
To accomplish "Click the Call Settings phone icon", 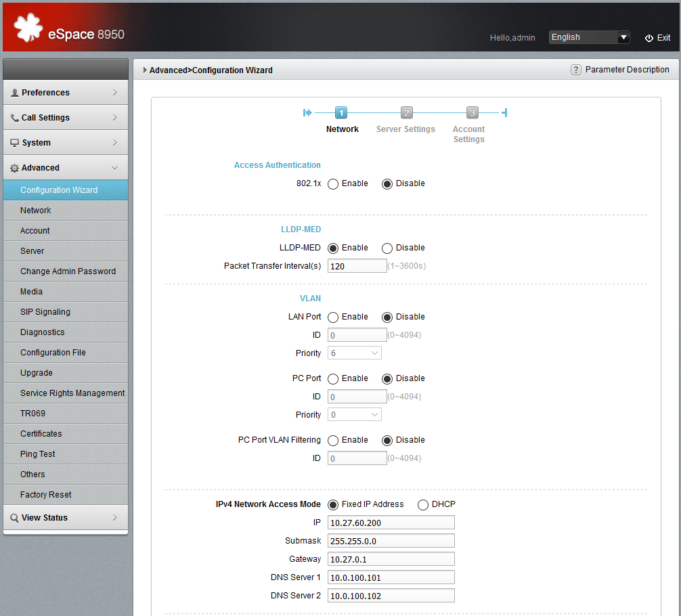I will click(15, 118).
